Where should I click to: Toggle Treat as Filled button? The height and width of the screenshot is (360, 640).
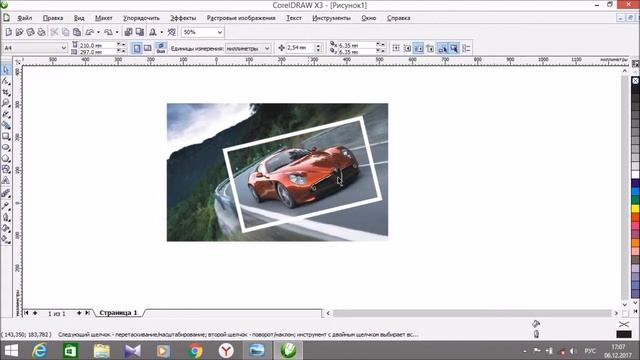[454, 48]
